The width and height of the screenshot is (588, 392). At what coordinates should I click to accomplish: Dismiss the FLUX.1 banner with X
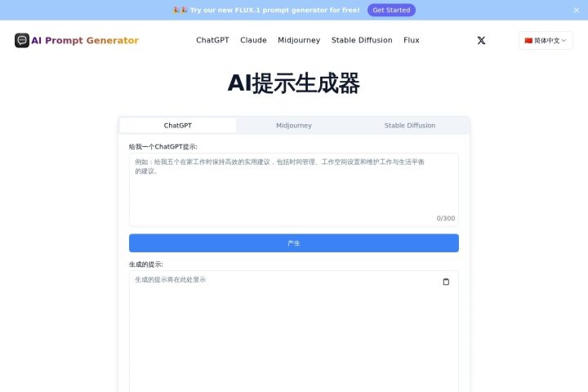(x=577, y=10)
